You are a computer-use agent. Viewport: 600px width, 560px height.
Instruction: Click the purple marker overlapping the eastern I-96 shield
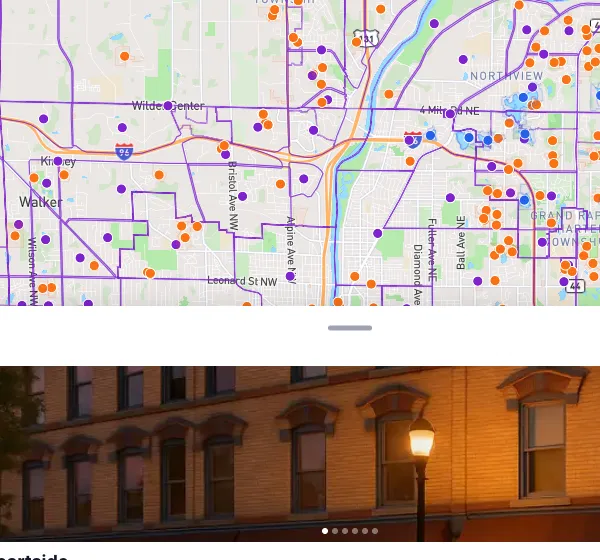click(409, 140)
